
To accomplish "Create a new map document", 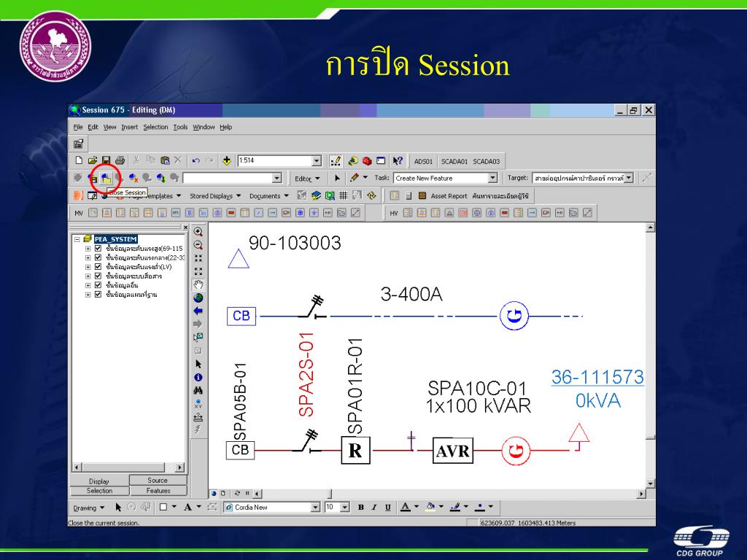I will click(x=79, y=160).
